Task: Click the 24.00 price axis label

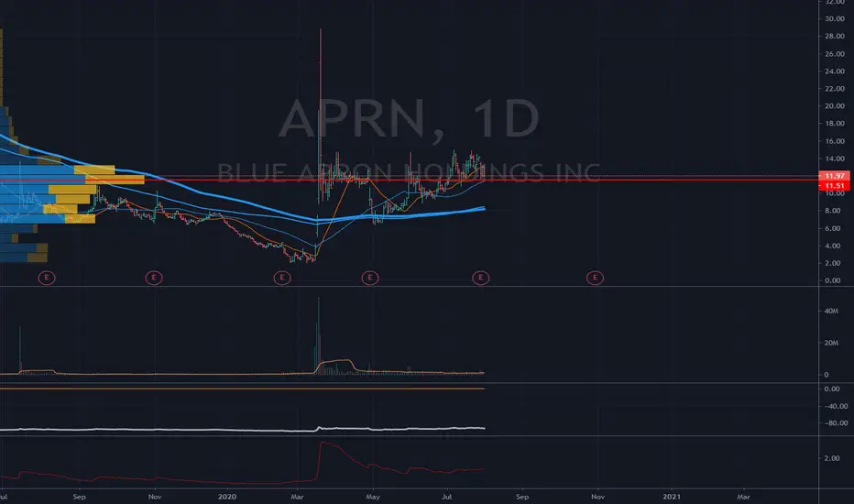Action: 835,71
